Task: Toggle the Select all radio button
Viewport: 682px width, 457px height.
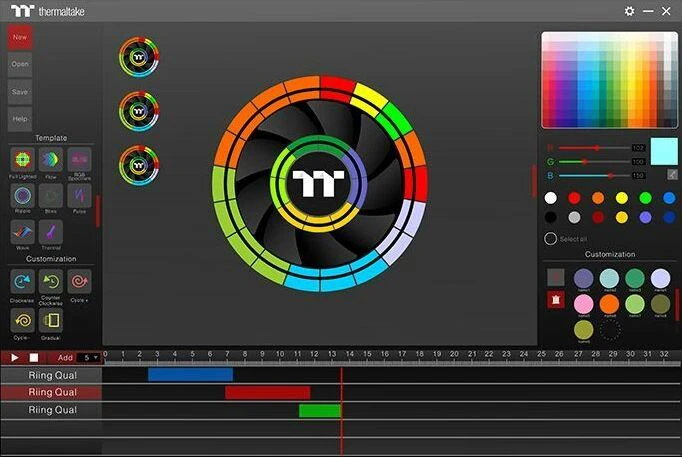Action: click(x=550, y=239)
